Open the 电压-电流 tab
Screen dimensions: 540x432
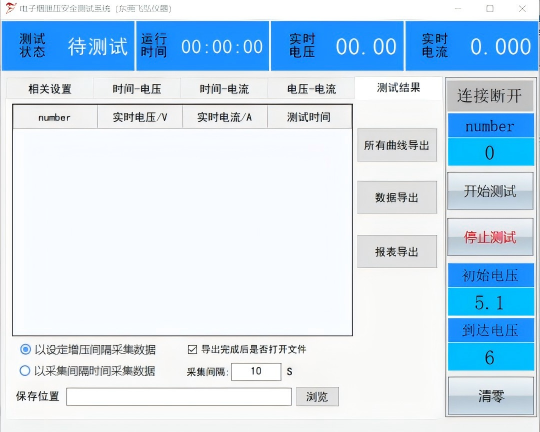pos(311,89)
